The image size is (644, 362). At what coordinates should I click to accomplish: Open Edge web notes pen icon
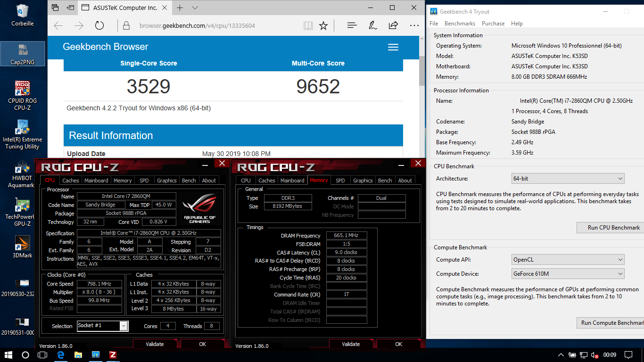[x=372, y=25]
